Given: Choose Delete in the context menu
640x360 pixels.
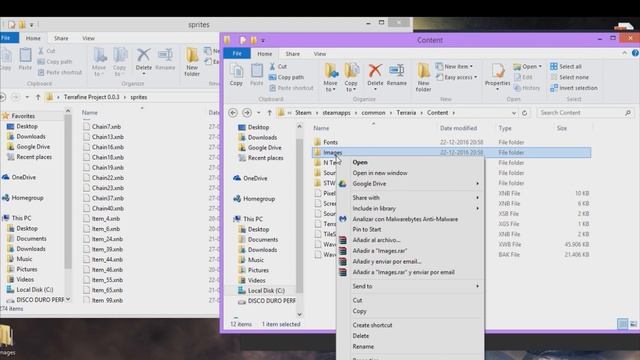Looking at the screenshot, I should point(361,336).
